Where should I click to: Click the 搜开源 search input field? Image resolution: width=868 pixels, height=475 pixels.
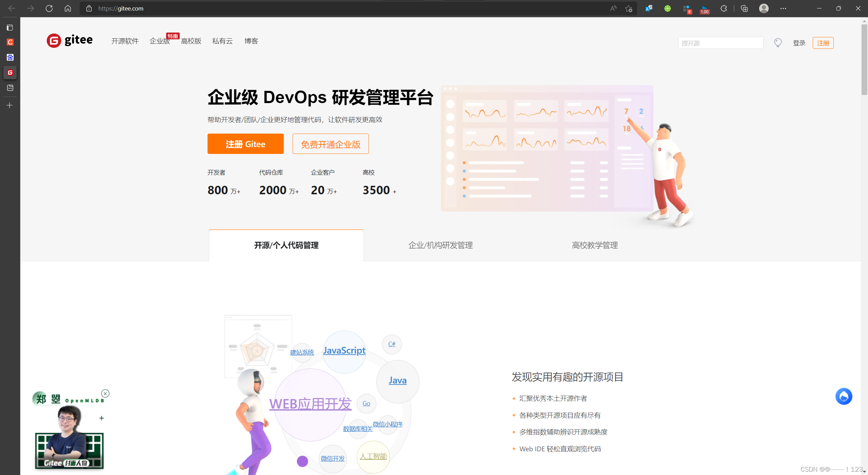click(720, 43)
